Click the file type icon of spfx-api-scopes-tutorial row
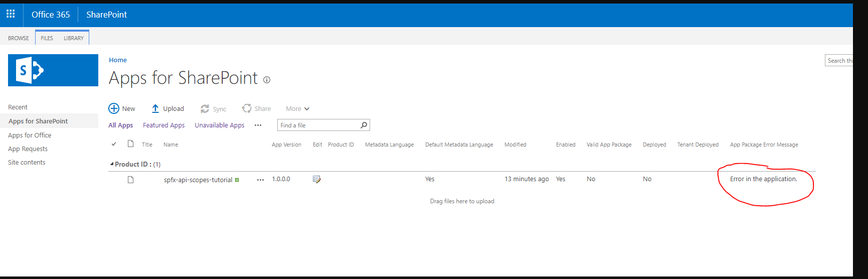Image resolution: width=868 pixels, height=279 pixels. (131, 180)
